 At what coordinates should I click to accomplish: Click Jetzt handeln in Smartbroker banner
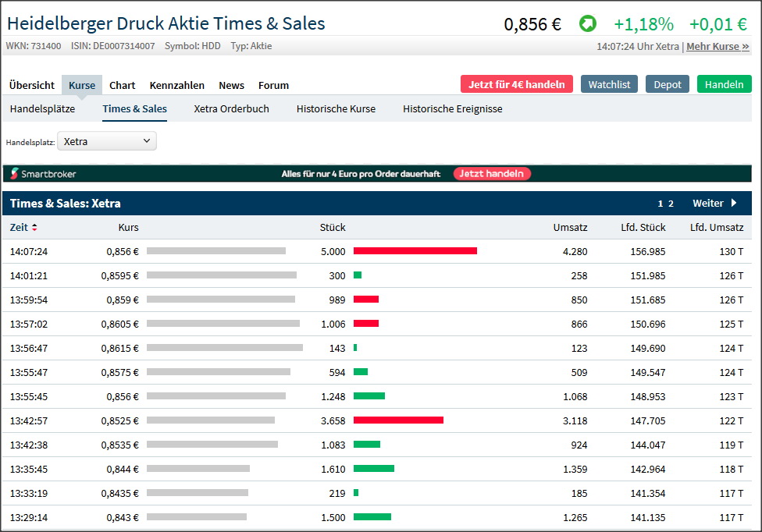(492, 174)
